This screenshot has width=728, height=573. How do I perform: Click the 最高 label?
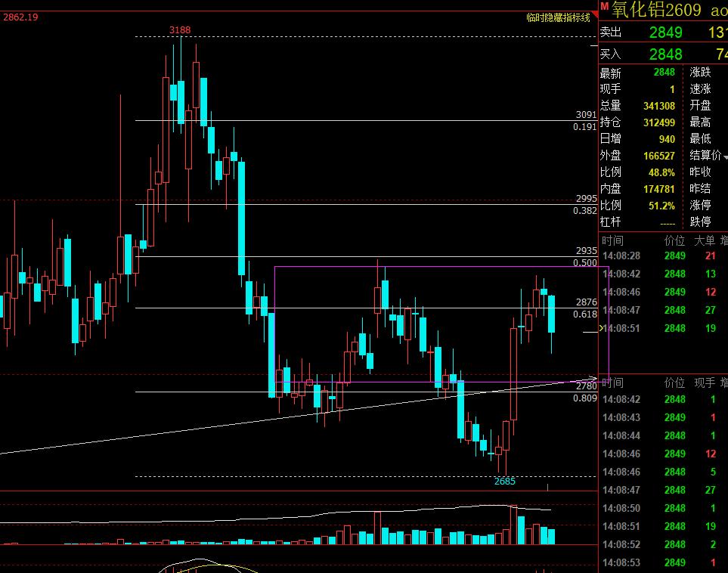click(x=700, y=122)
